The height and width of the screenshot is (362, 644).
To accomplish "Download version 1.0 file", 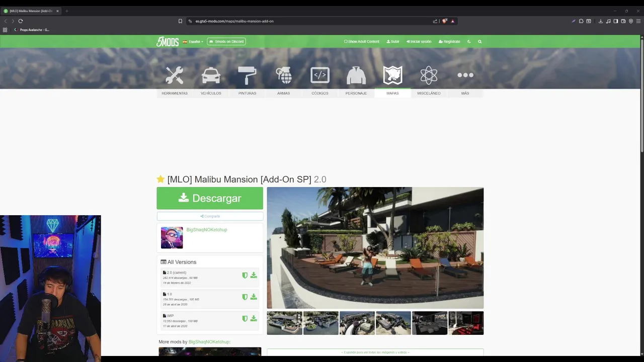I will coord(254,297).
